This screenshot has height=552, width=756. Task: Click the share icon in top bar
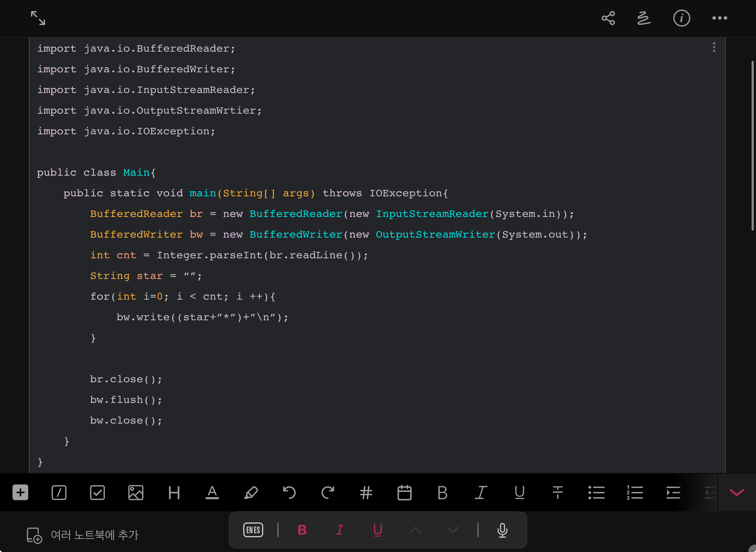(608, 18)
